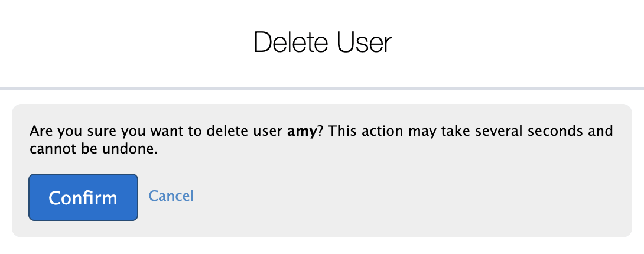Click the word 'User' in the title
Screen dimensions: 644x254
364,43
